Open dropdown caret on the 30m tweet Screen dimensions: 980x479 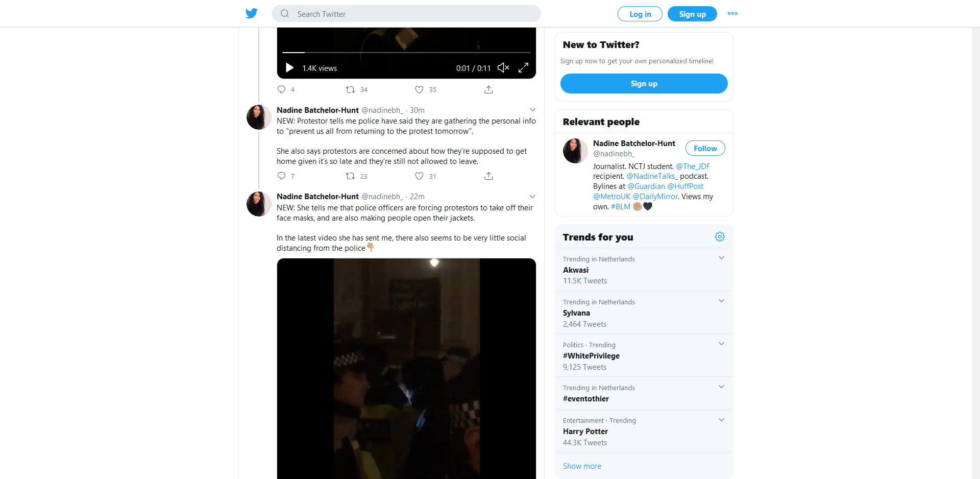tap(532, 110)
